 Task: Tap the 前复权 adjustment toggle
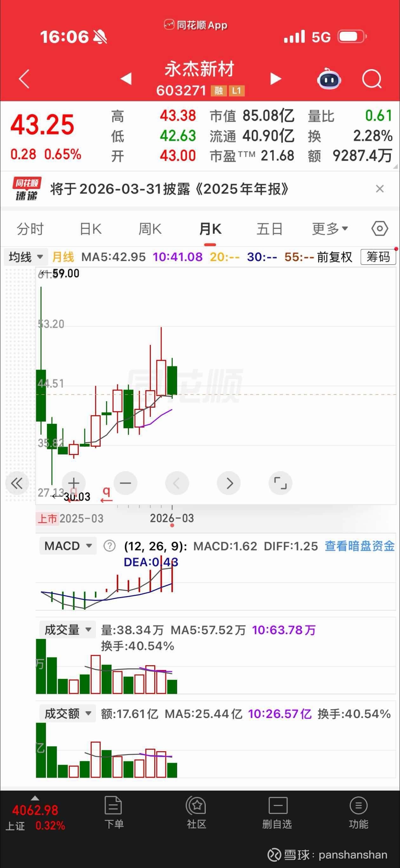coord(334,257)
